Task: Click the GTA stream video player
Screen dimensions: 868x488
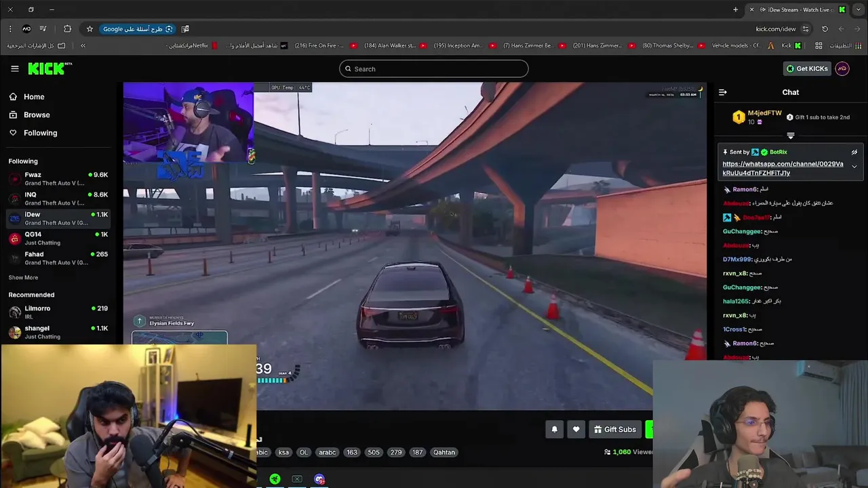Action: 414,246
